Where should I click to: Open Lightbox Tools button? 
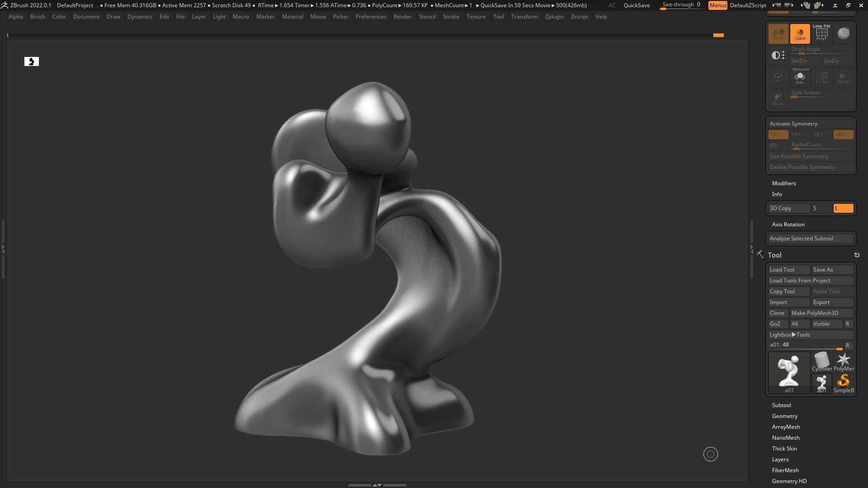(811, 335)
